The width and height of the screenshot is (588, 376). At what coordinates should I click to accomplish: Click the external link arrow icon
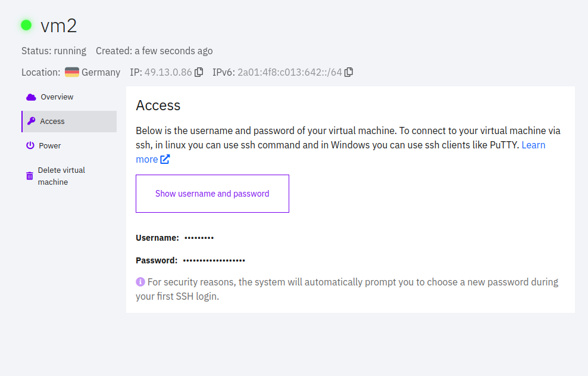[x=165, y=159]
